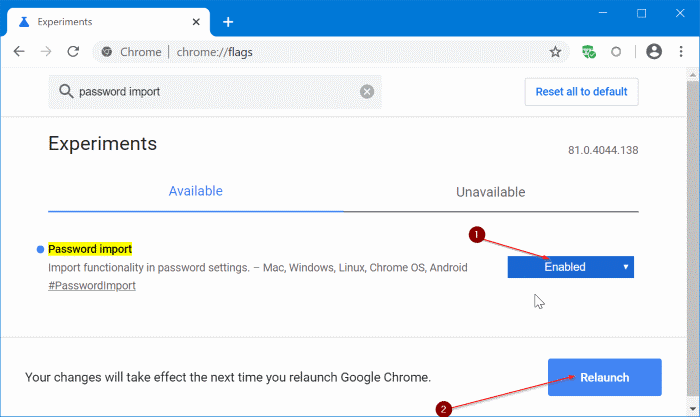Click the scrollbar down arrow
The width and height of the screenshot is (700, 417).
coord(692,408)
